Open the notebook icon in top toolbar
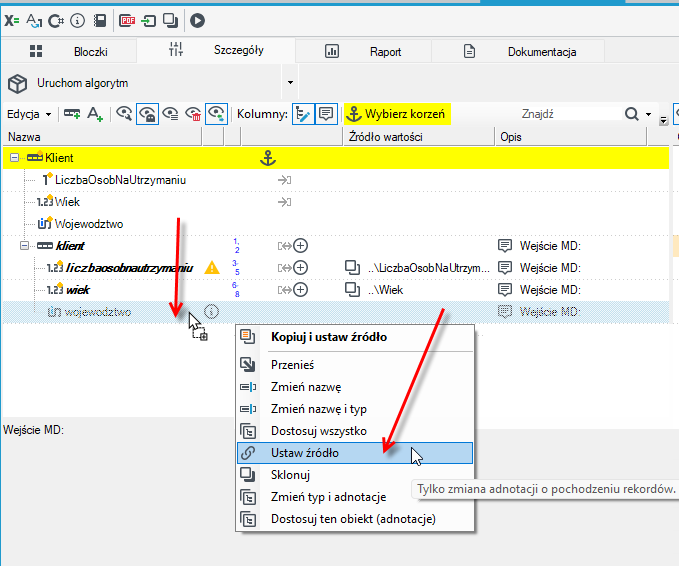 tap(100, 20)
